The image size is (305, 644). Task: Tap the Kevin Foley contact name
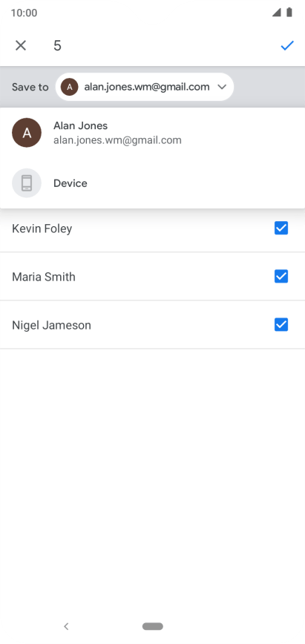pyautogui.click(x=42, y=229)
